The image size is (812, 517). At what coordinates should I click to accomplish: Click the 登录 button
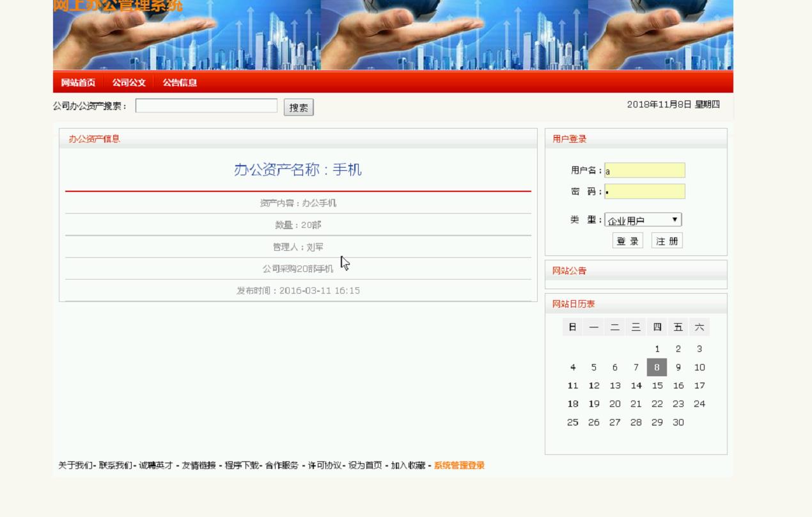[628, 241]
